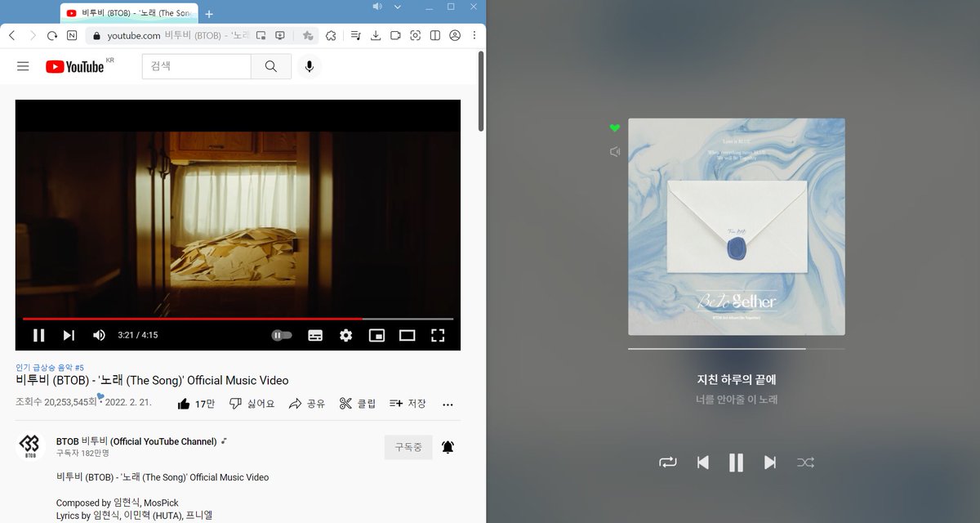Open a new browser tab
980x523 pixels.
[209, 14]
